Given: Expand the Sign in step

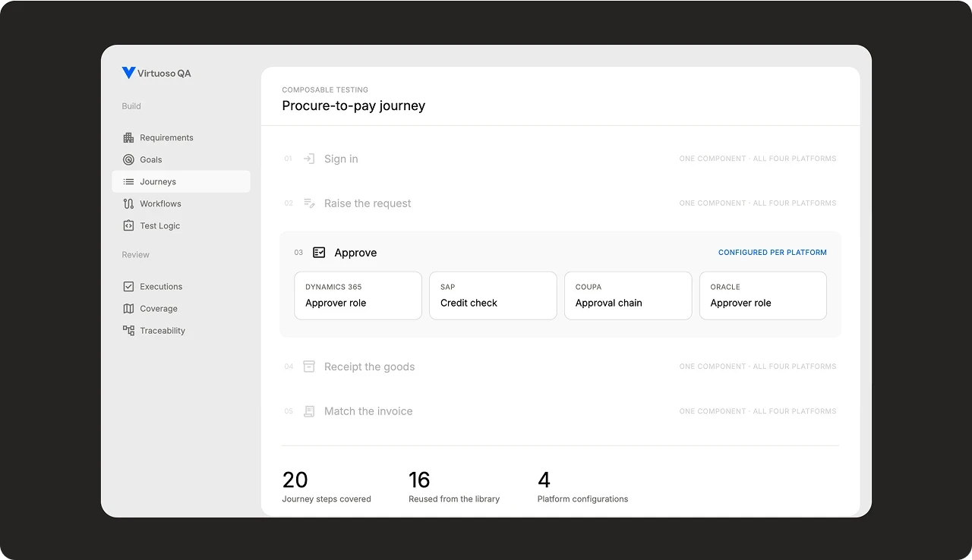Looking at the screenshot, I should point(560,159).
